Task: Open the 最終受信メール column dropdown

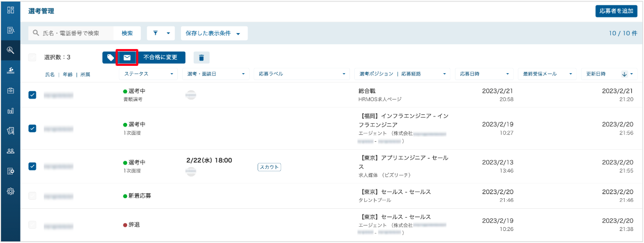Action: (547, 74)
